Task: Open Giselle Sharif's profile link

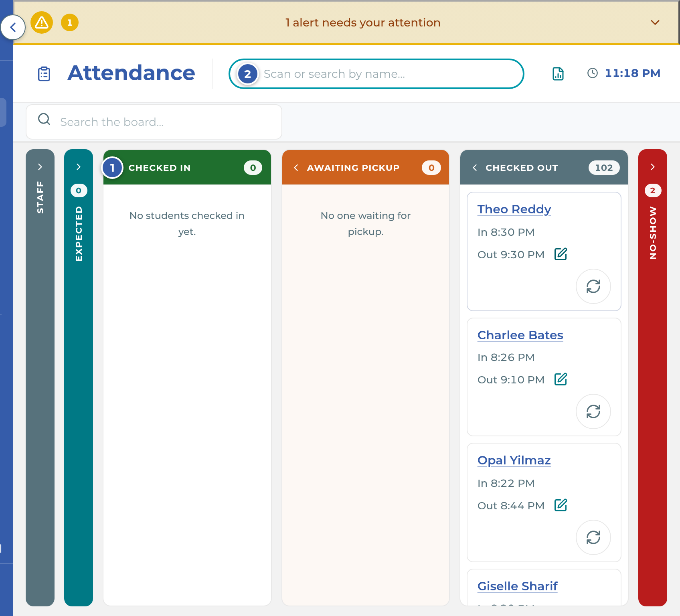Action: pyautogui.click(x=517, y=586)
